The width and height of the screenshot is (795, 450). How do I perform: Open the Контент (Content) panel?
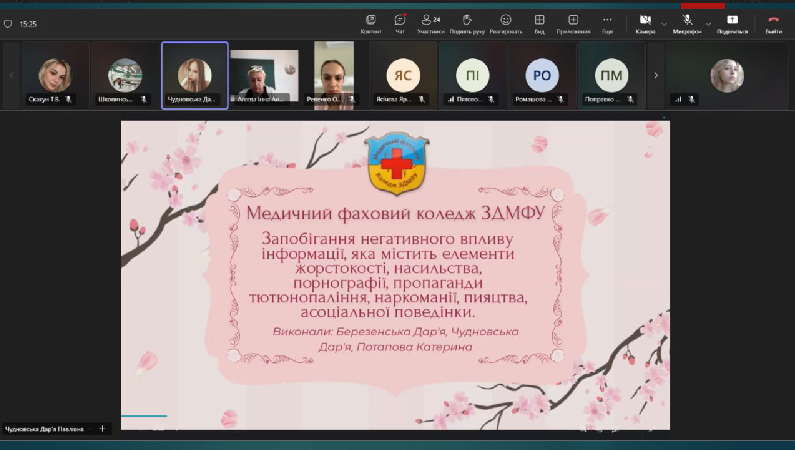pos(371,24)
